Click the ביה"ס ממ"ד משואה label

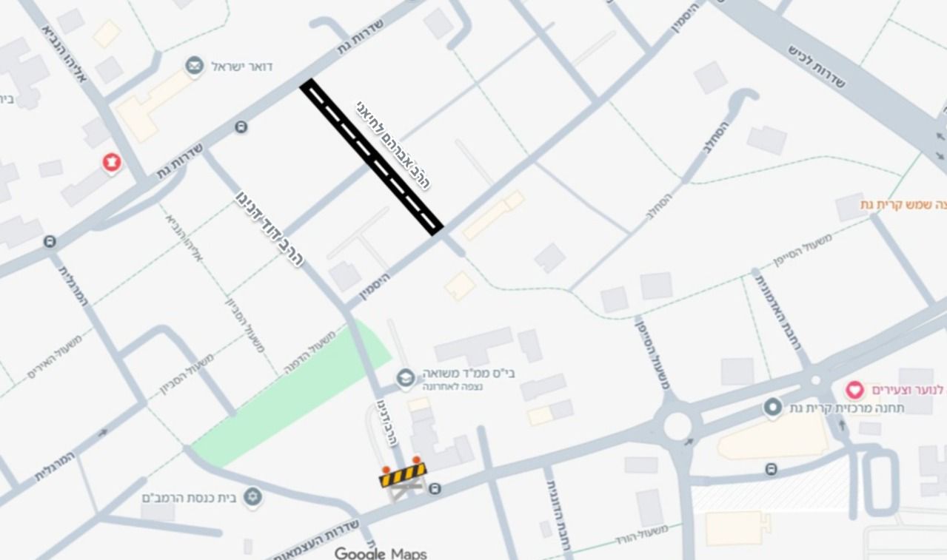(x=466, y=373)
